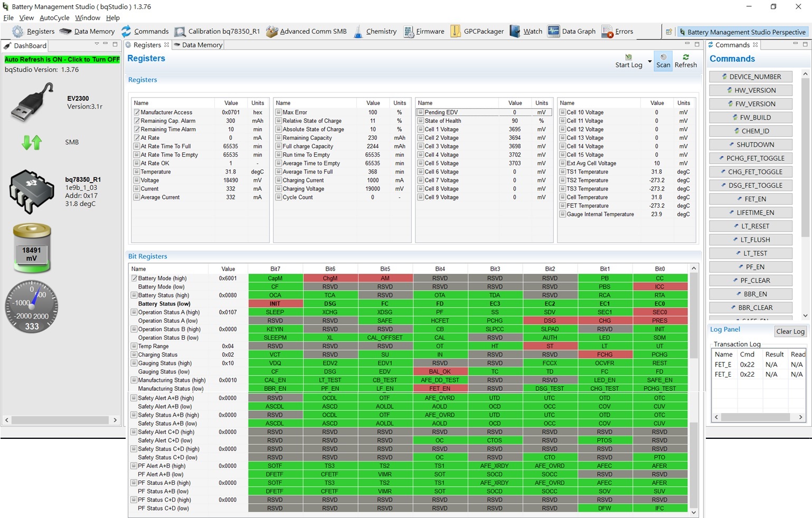The image size is (812, 518).
Task: Close the Registers tab with its X
Action: tap(167, 45)
